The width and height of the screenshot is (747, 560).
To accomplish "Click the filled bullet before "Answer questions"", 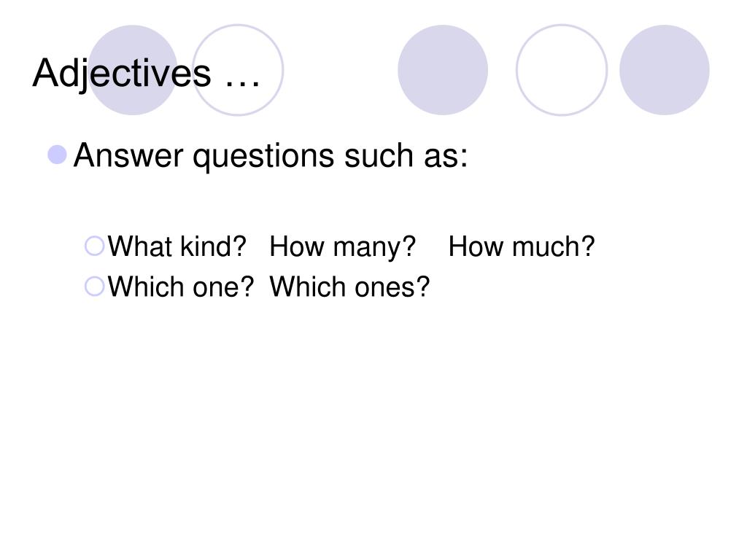I will pyautogui.click(x=57, y=155).
